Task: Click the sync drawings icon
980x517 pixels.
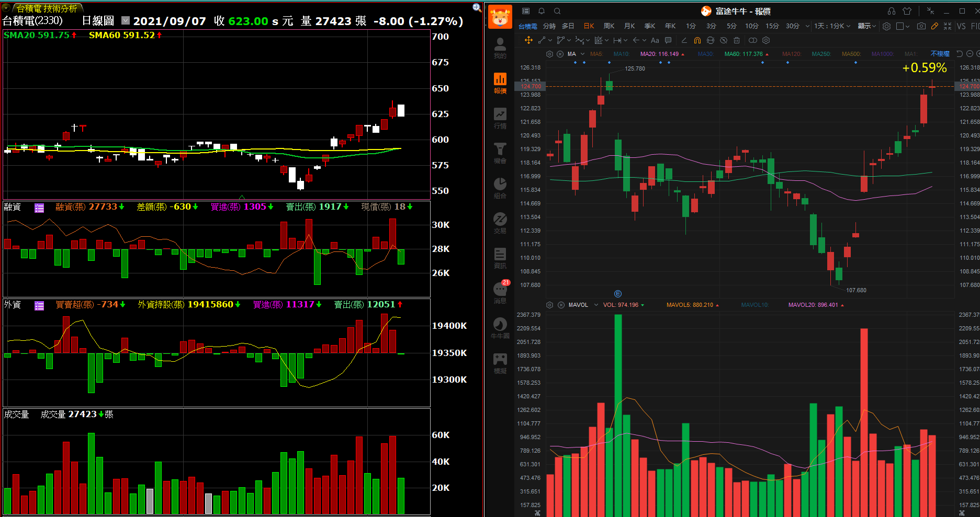Action: [x=711, y=40]
